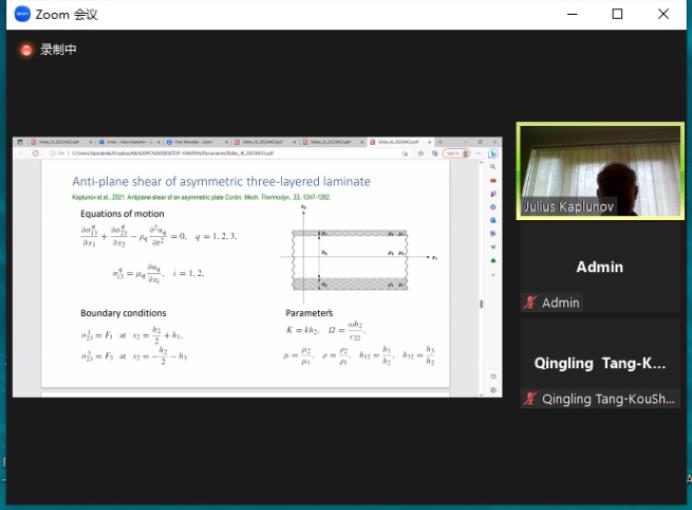Select the Admin participant tile

click(x=598, y=267)
